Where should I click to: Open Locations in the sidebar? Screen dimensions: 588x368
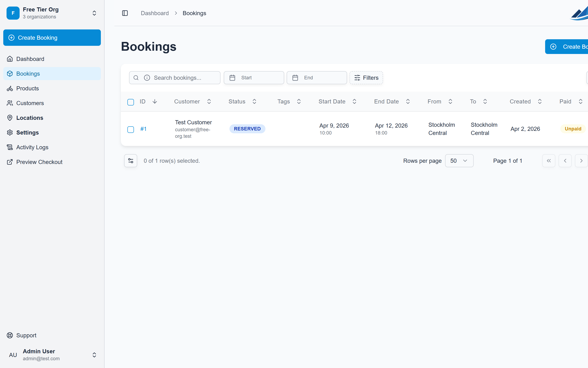click(x=52, y=118)
